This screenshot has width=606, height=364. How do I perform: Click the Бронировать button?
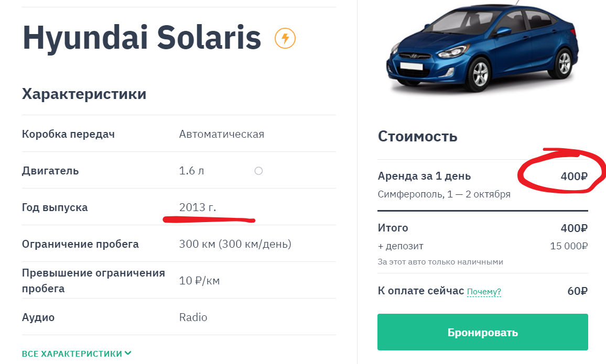tap(483, 332)
